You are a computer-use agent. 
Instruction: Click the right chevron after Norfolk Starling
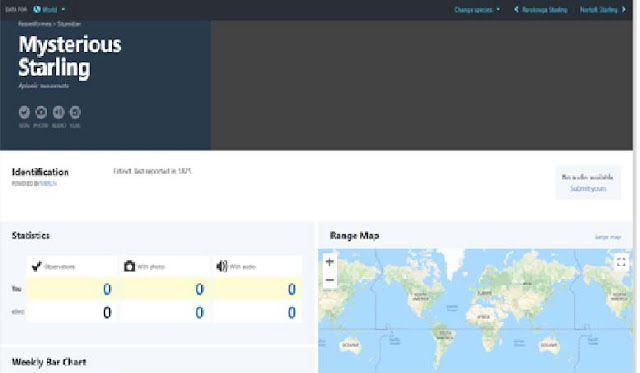[x=624, y=9]
